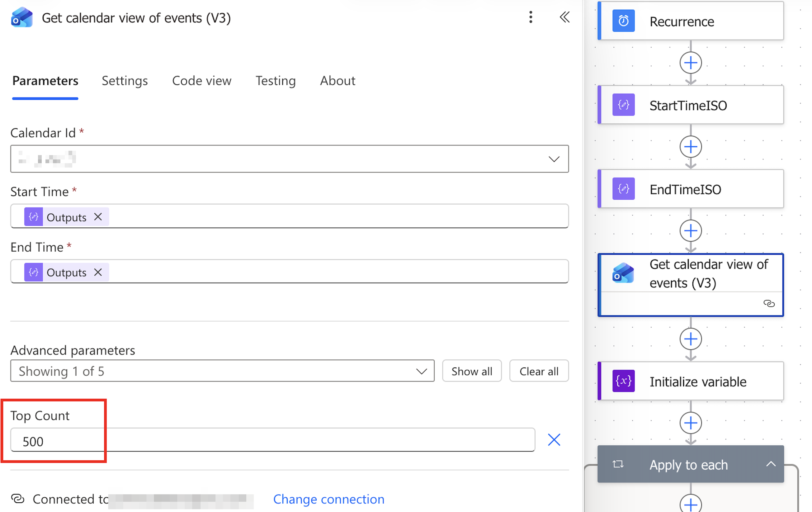Open the Testing tab

coord(276,81)
